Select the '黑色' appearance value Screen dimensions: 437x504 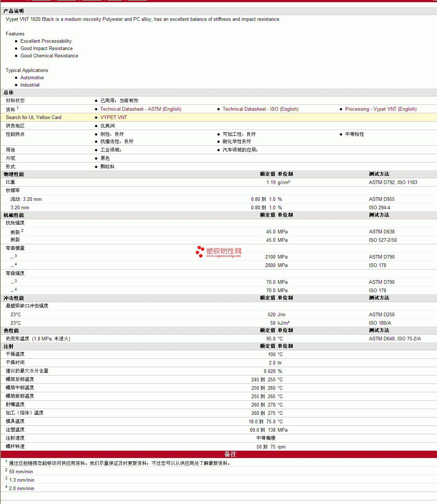(x=105, y=158)
